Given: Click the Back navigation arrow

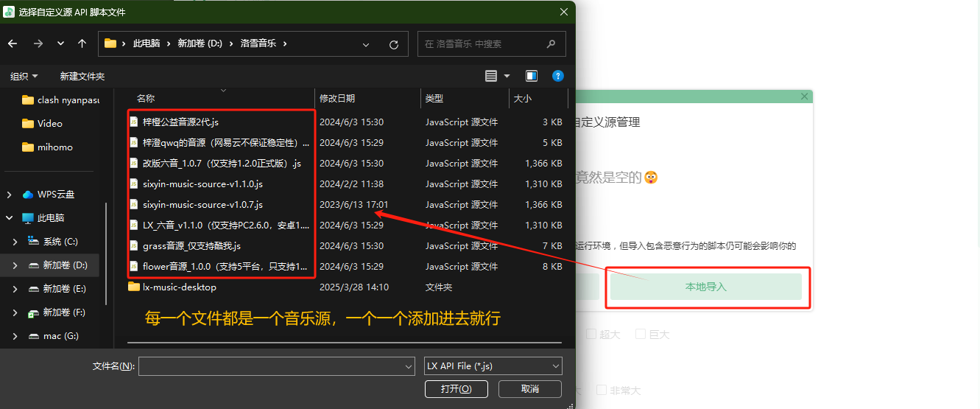Looking at the screenshot, I should coord(13,43).
